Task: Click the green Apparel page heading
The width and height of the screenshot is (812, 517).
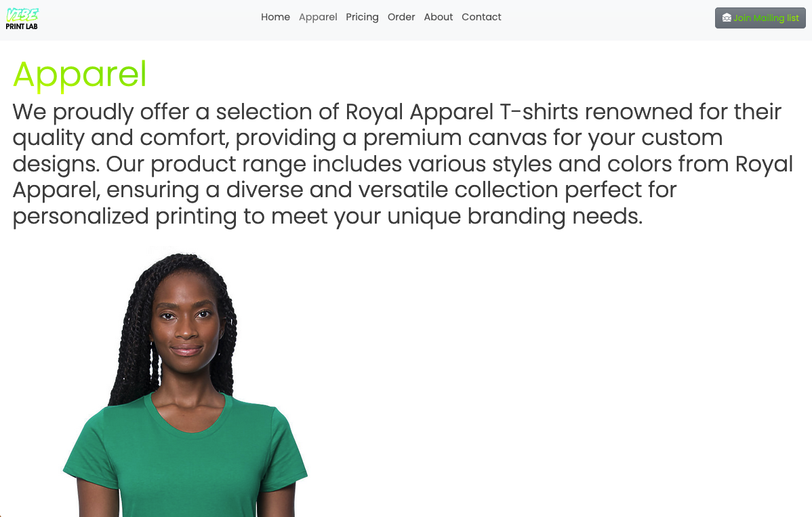Action: point(80,75)
